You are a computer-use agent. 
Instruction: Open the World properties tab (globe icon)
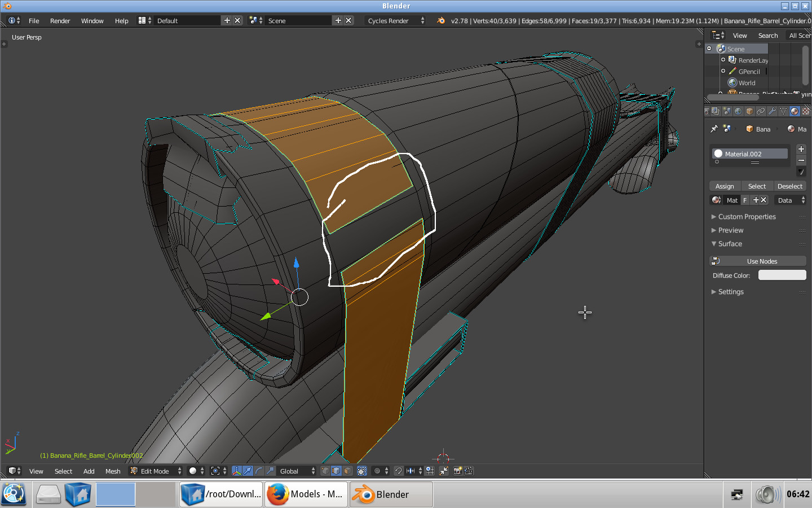(738, 111)
